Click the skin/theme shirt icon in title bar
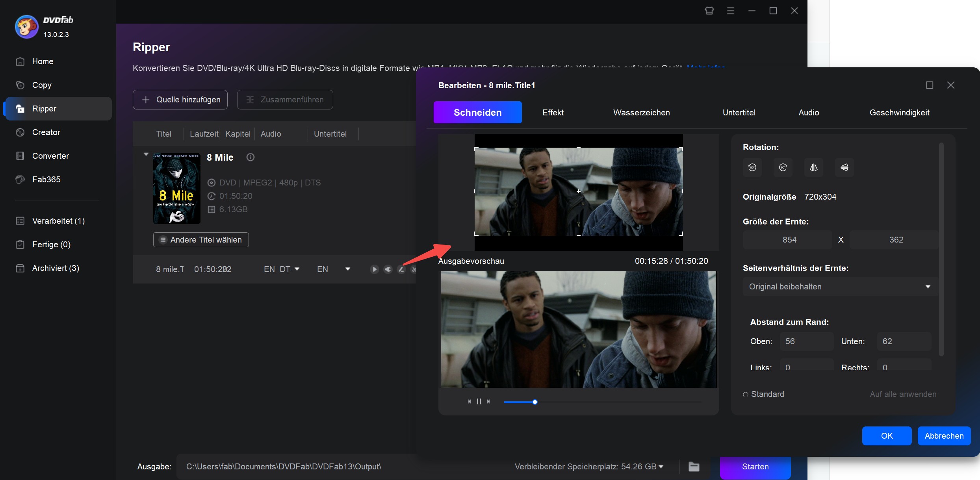Screen dimensions: 980x480 709,11
